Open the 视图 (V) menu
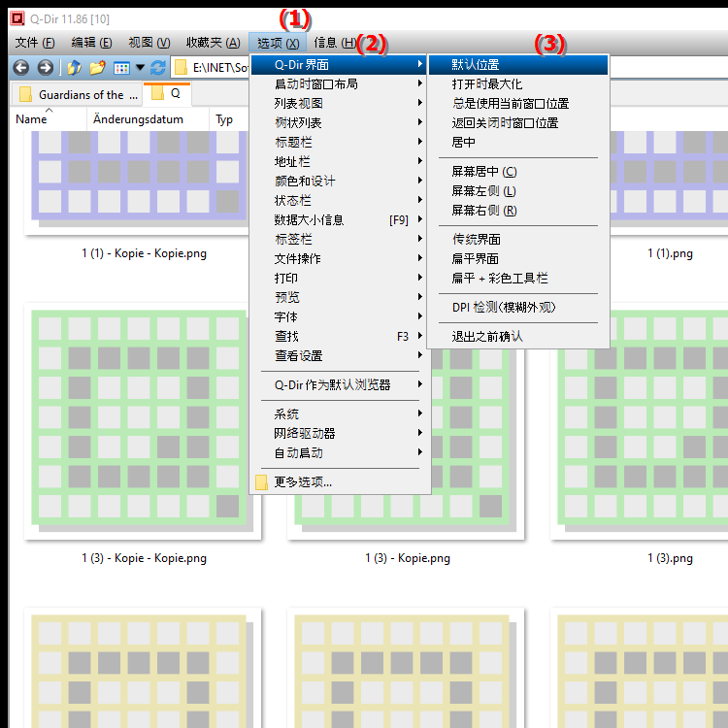This screenshot has width=728, height=728. coord(149,43)
